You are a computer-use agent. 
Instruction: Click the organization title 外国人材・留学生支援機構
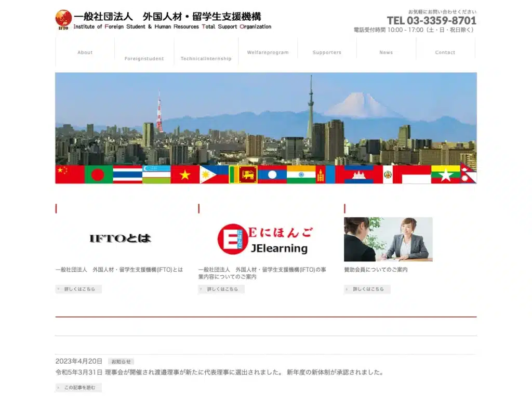coord(202,16)
